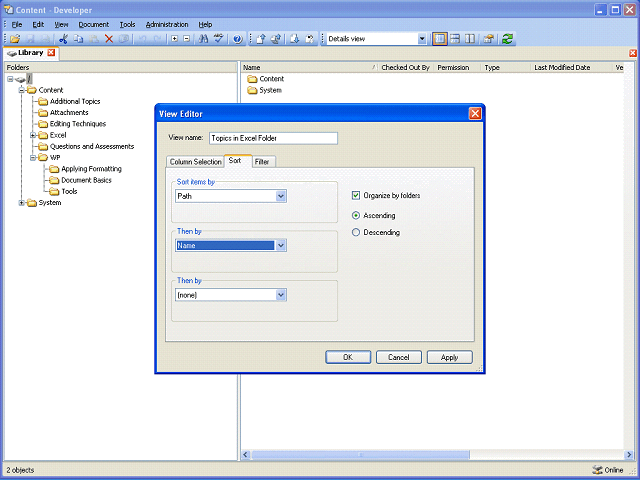Sort by the Name column header
This screenshot has height=480, width=640.
point(309,67)
